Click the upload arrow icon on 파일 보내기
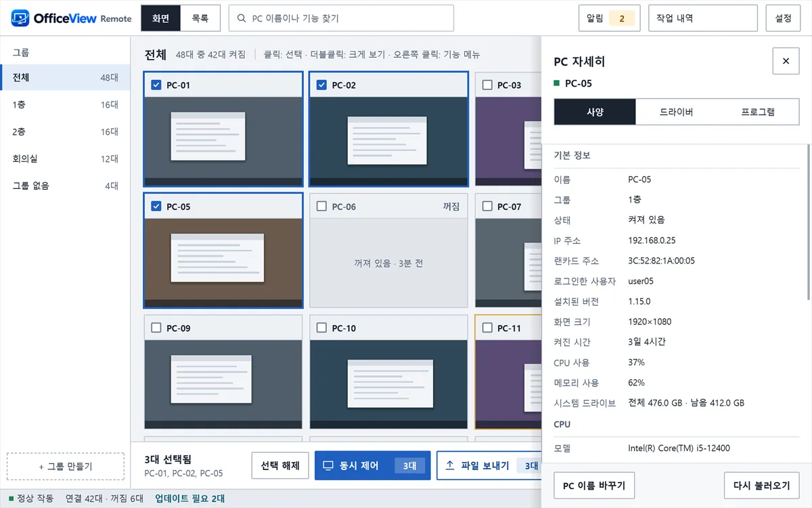 click(450, 465)
